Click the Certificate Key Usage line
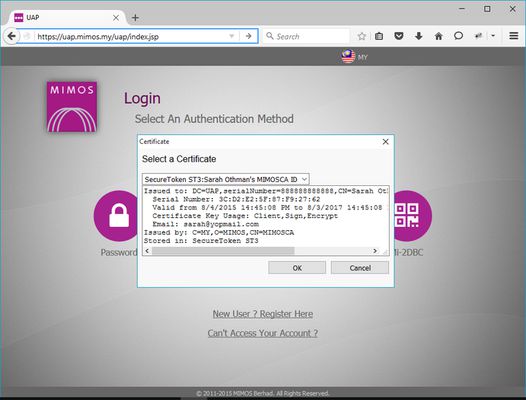Viewport: 526px width, 400px height. (245, 216)
